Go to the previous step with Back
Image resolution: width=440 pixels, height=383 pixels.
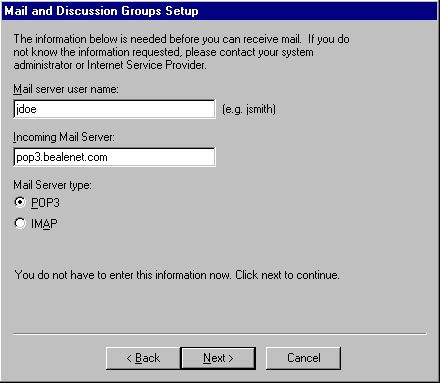pyautogui.click(x=143, y=358)
